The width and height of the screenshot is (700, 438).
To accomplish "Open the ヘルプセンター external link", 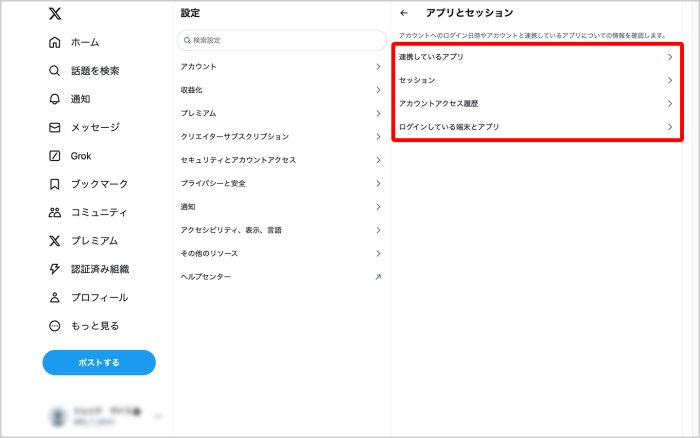I will [280, 276].
